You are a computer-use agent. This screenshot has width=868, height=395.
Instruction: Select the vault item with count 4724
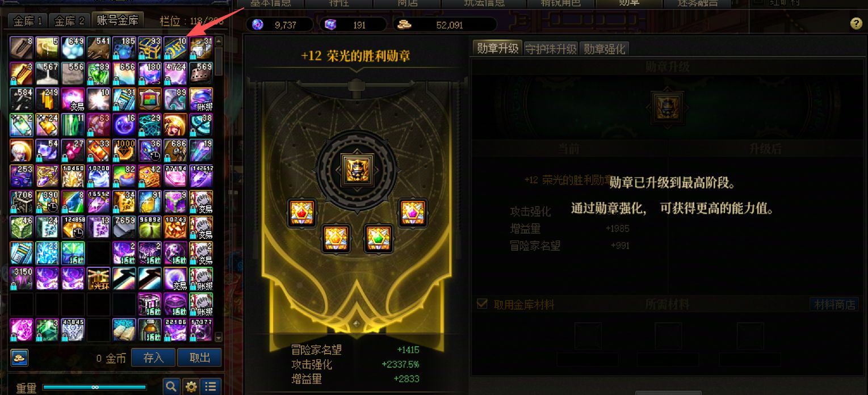[x=175, y=74]
